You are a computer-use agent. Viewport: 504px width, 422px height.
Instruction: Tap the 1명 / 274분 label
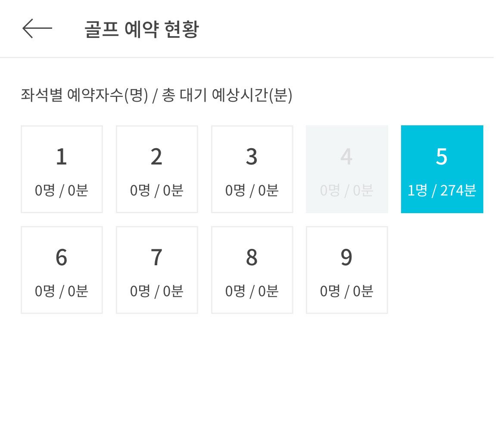[x=442, y=190]
